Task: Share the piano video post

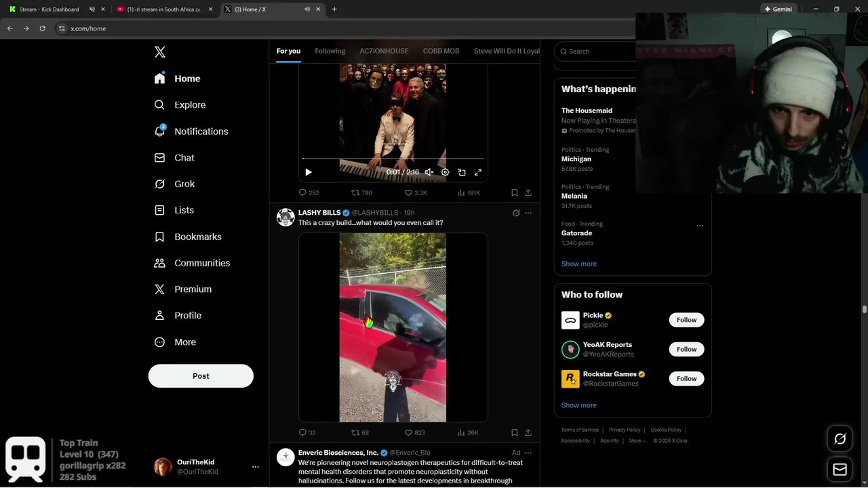Action: (x=528, y=192)
